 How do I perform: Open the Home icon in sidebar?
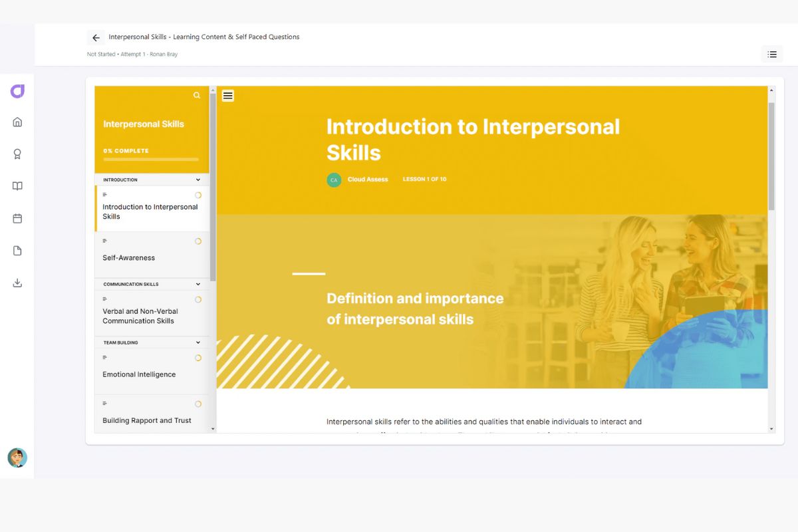tap(17, 122)
